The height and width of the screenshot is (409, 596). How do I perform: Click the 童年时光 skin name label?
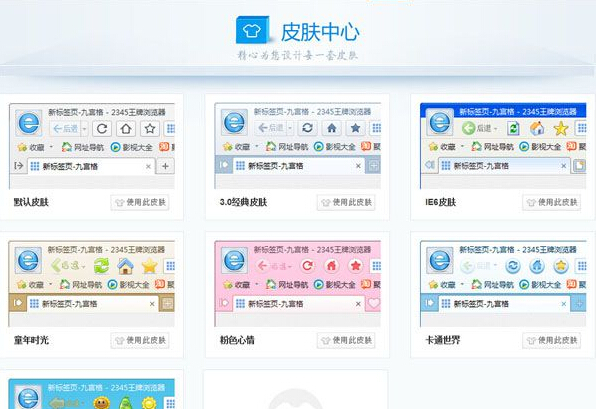[31, 340]
